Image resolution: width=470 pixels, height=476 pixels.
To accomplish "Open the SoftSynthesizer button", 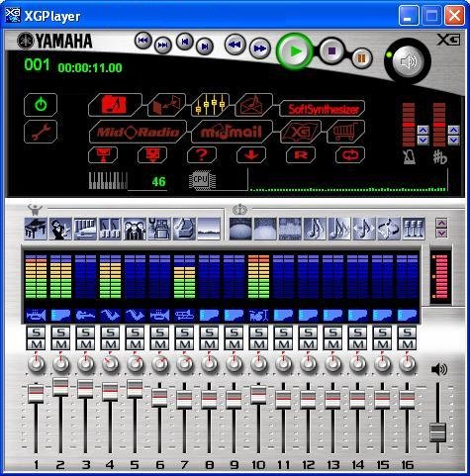I will [323, 109].
